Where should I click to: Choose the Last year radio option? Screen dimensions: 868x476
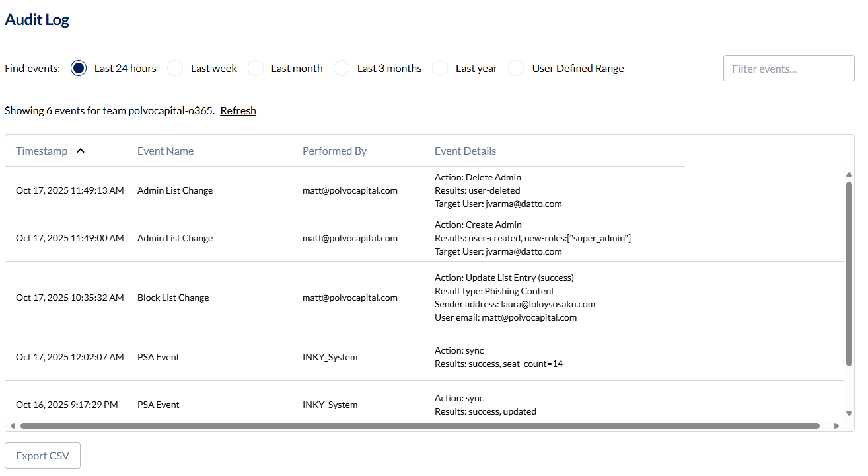click(440, 68)
